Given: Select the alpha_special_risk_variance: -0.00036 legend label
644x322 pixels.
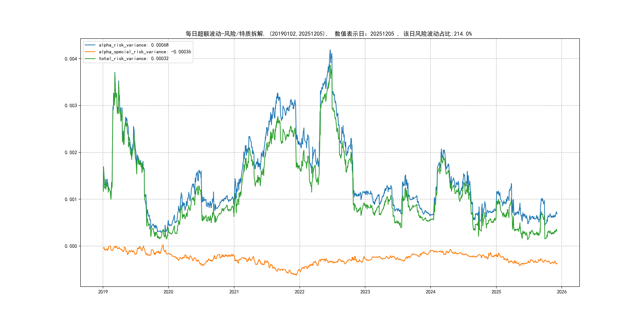Looking at the screenshot, I should [145, 52].
